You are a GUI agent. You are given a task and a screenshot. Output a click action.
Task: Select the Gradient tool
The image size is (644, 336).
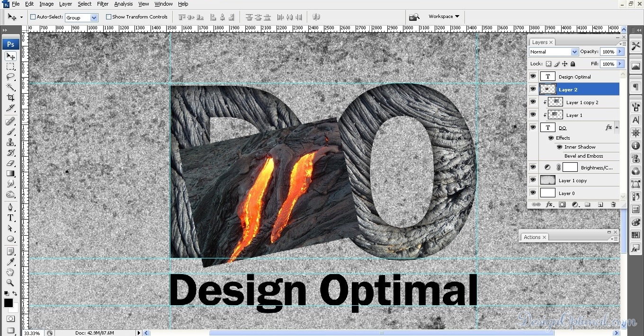pyautogui.click(x=10, y=174)
